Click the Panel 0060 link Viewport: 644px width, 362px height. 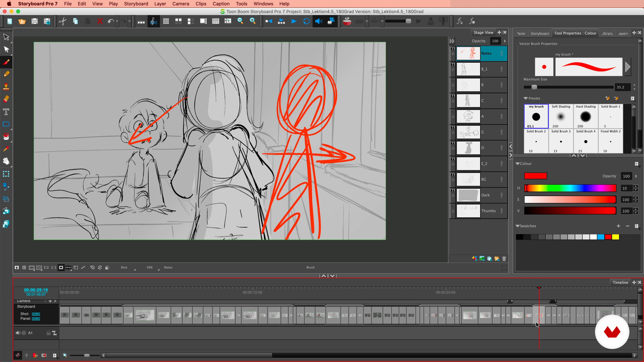pyautogui.click(x=36, y=319)
